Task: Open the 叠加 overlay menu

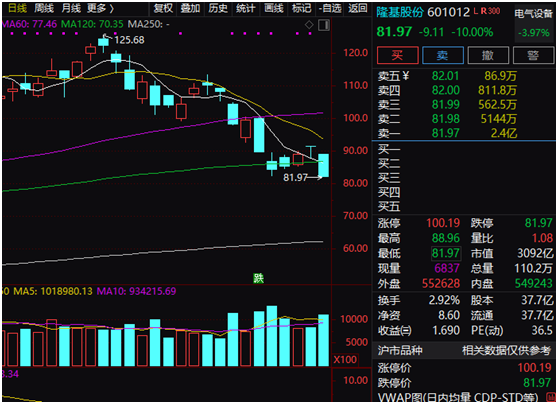Action: click(190, 8)
